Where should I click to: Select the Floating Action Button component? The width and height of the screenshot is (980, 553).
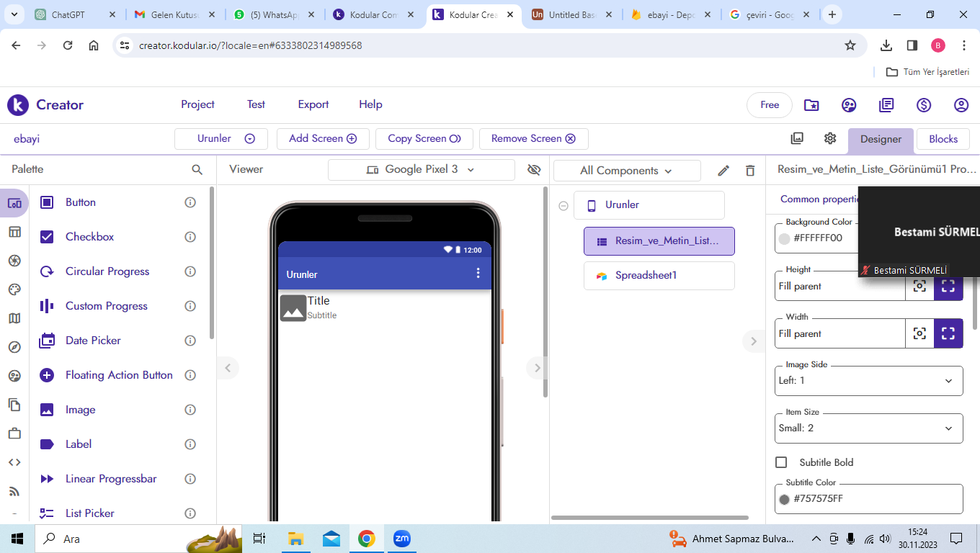[x=119, y=375]
